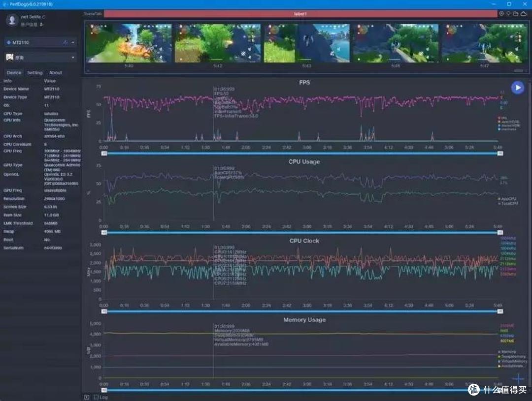Toggle VirtualMemory legend in Memory Usage chart

click(513, 361)
